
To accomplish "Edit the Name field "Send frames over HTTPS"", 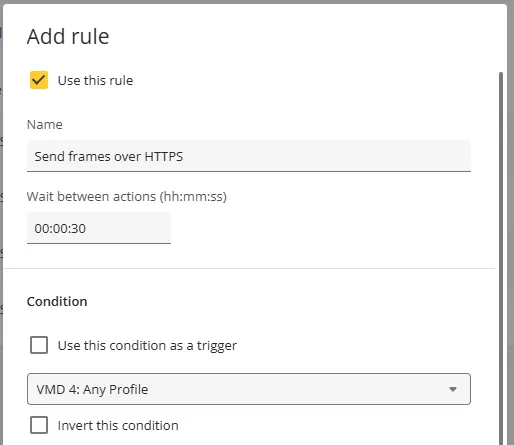I will [x=249, y=156].
